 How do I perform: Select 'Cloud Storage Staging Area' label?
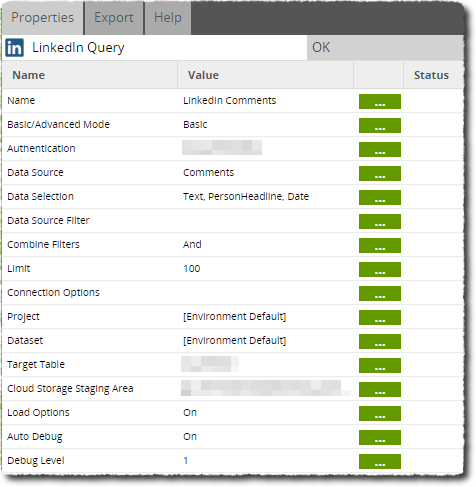70,388
